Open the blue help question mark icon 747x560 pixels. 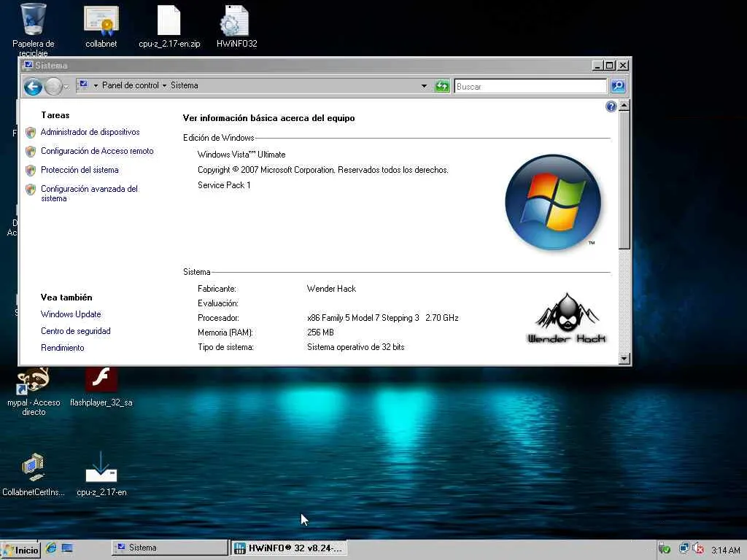(611, 106)
